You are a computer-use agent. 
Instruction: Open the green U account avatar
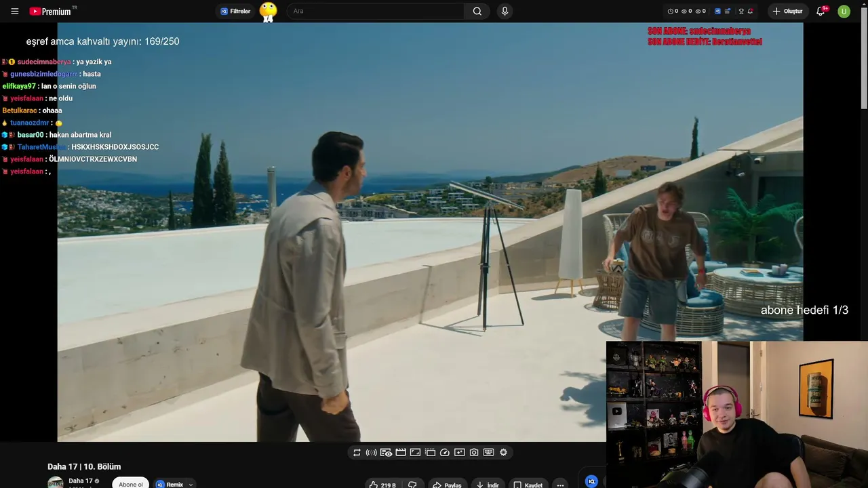coord(844,12)
